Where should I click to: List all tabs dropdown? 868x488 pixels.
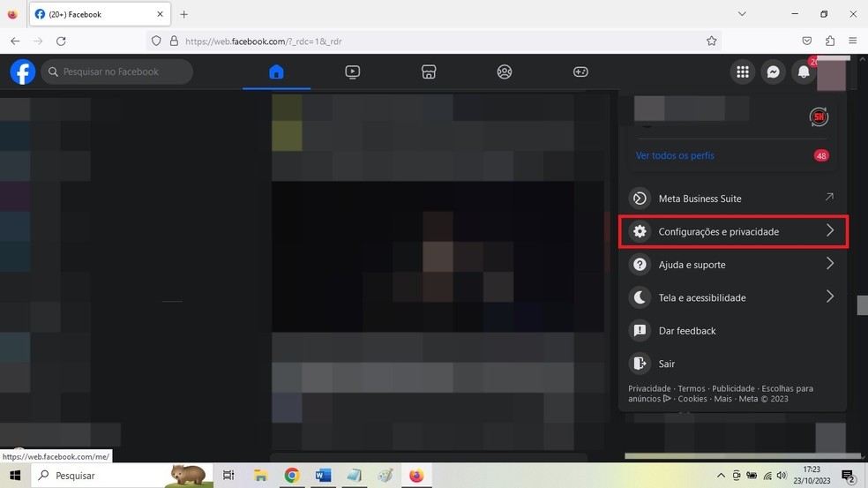coord(742,14)
